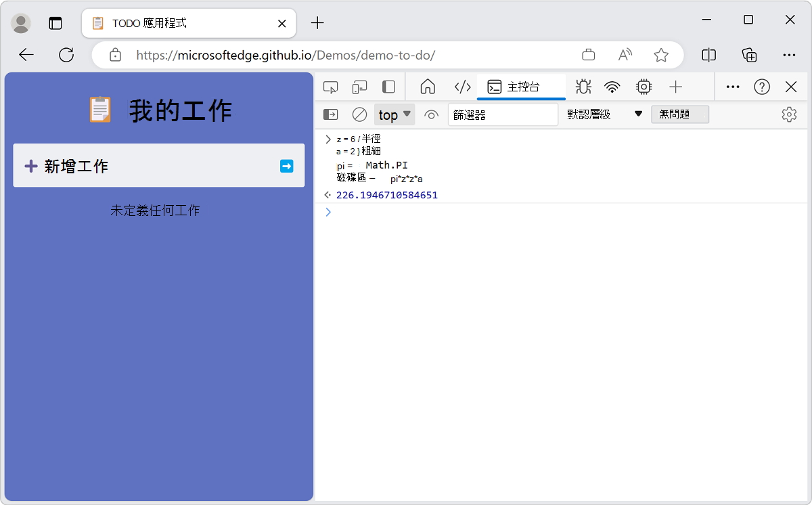812x505 pixels.
Task: Open the DevTools activity bar focus panel icon
Action: (x=388, y=87)
